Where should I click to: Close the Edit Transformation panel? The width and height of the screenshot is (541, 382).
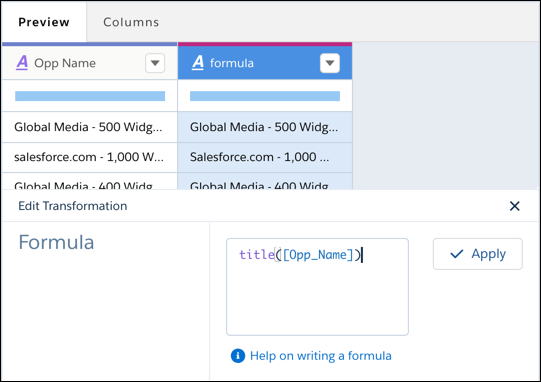(x=514, y=206)
